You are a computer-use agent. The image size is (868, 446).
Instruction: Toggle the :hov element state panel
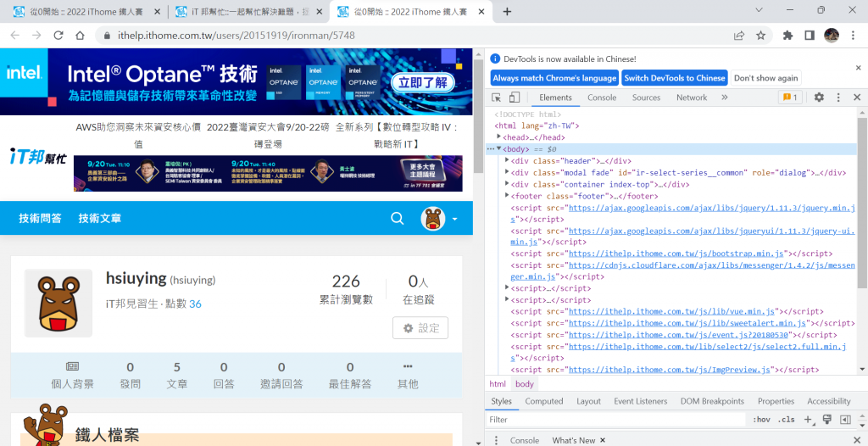(x=762, y=420)
